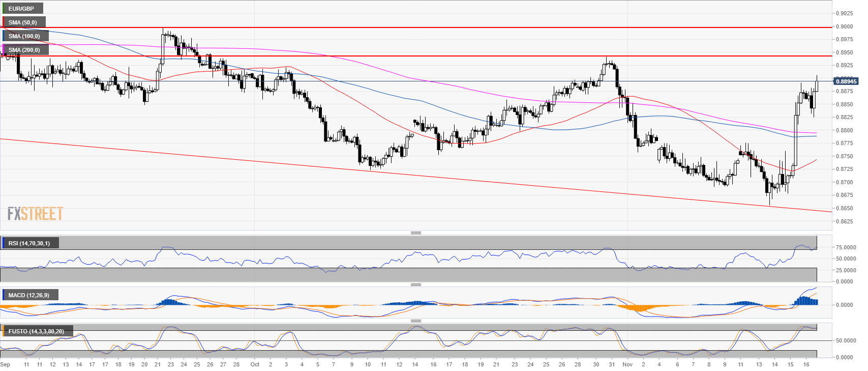The height and width of the screenshot is (371, 868).
Task: Click the resize handle above the MACD pane
Action: pyautogui.click(x=415, y=284)
